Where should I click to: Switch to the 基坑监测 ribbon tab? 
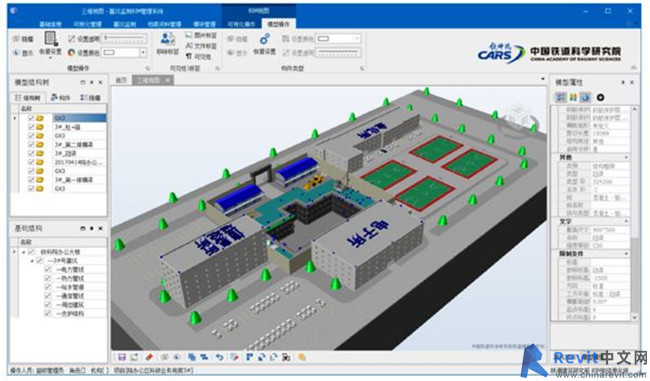[x=124, y=24]
